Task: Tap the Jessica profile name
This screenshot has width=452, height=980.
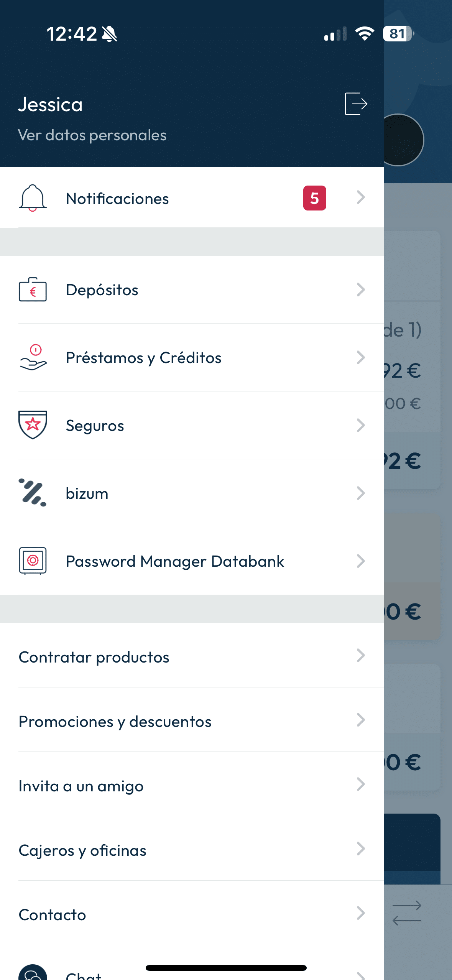Action: click(50, 105)
